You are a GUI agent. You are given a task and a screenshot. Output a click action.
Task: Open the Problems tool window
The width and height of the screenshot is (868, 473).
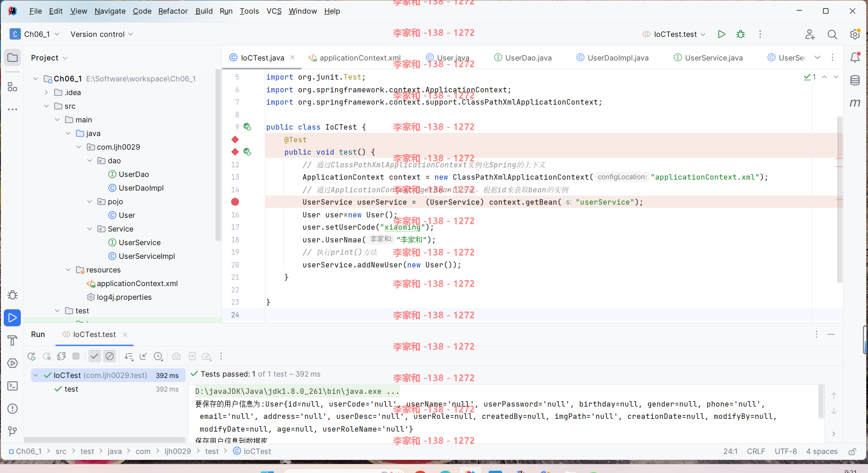coord(13,408)
